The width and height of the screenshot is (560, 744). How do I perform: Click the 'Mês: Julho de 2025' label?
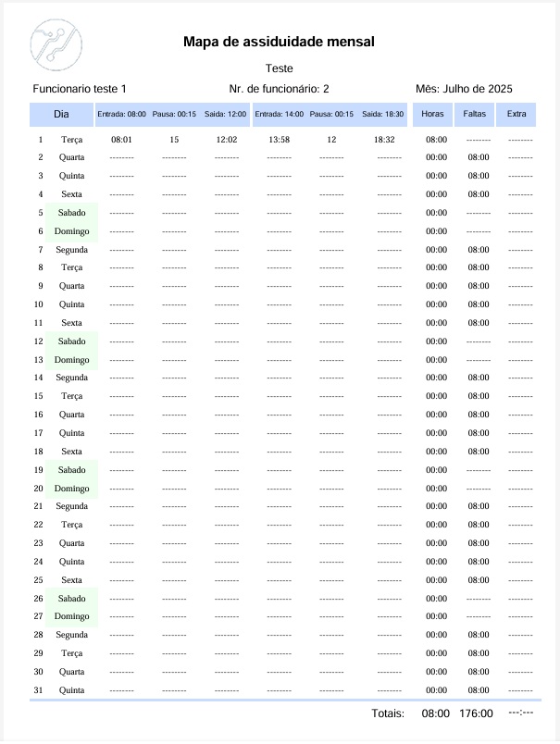(464, 89)
